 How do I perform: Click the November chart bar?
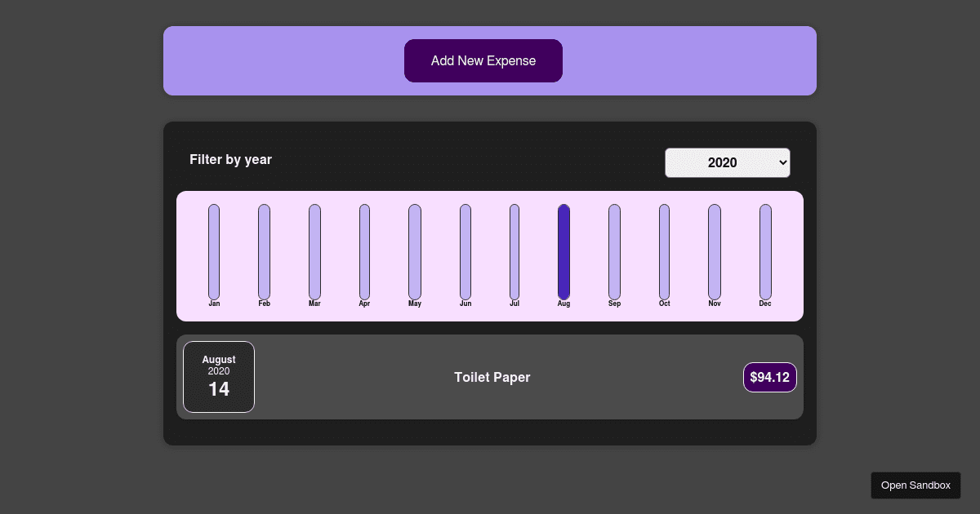pos(715,251)
